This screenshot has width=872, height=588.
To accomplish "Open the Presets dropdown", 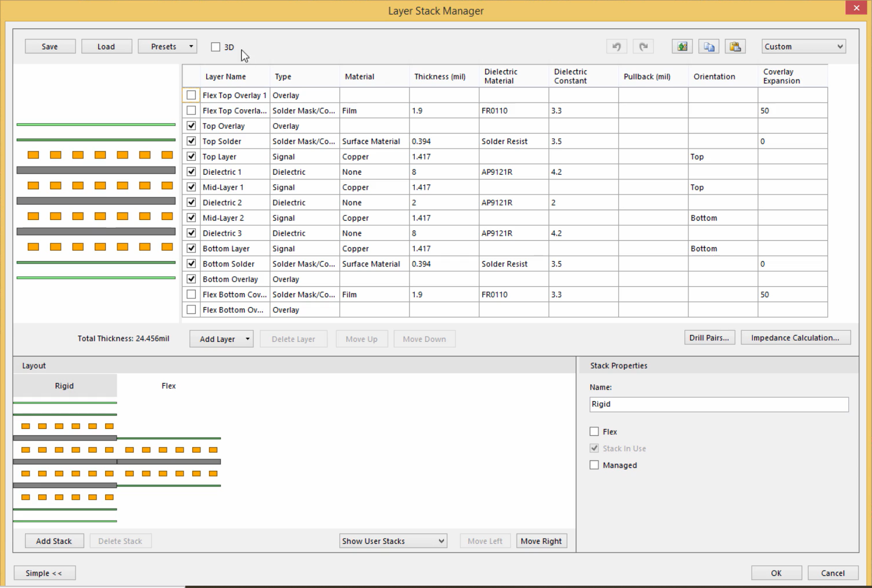I will click(x=167, y=46).
